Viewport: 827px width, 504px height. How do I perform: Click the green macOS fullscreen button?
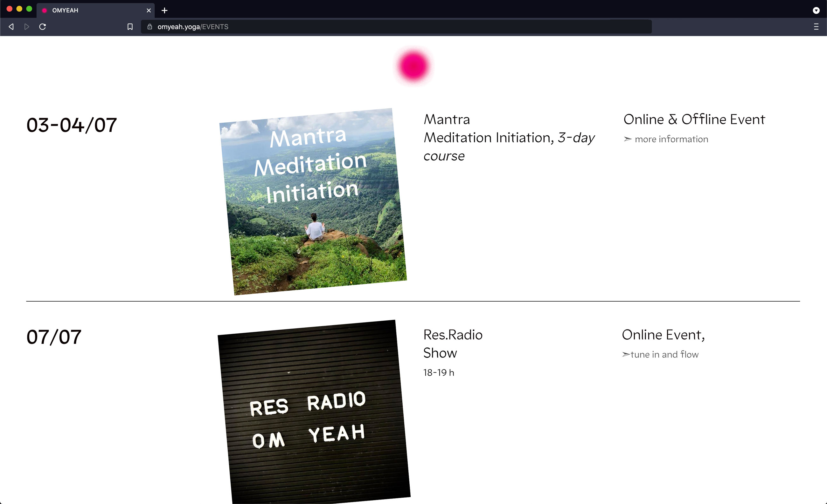[x=29, y=9]
